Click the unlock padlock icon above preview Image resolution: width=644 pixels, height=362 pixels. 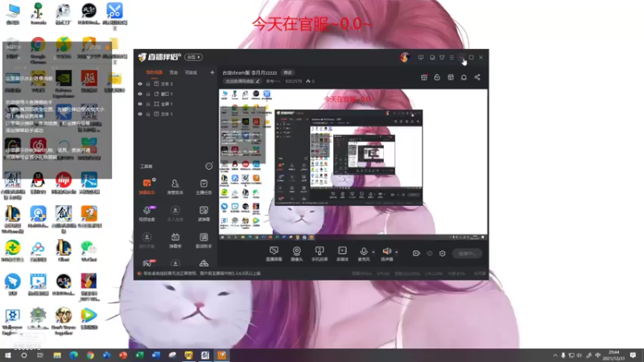(x=437, y=77)
